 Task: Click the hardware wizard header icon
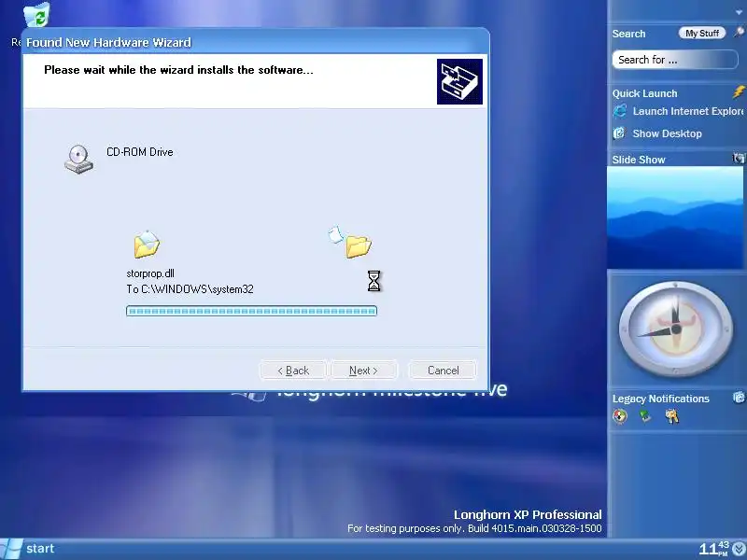click(x=459, y=81)
